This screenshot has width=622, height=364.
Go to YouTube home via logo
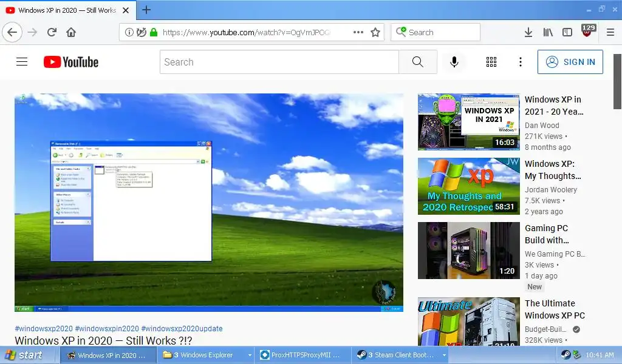coord(71,62)
